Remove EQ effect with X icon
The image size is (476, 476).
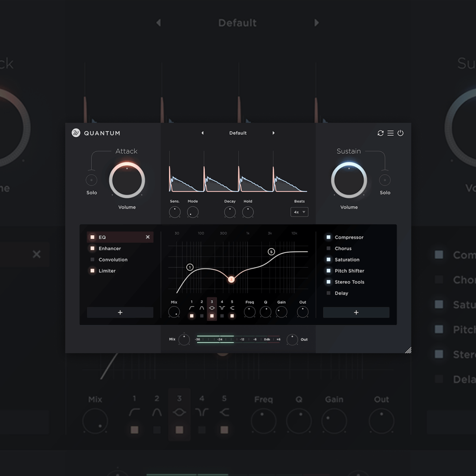pos(148,237)
